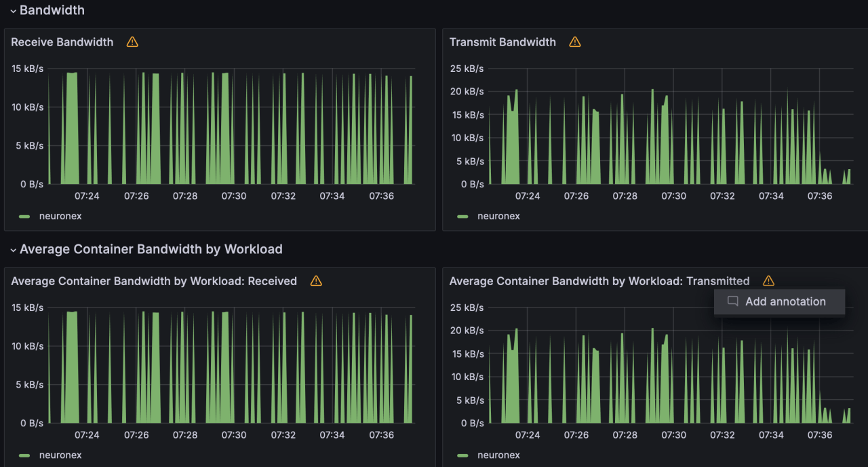
Task: Select Add annotation from the context menu
Action: tap(785, 302)
